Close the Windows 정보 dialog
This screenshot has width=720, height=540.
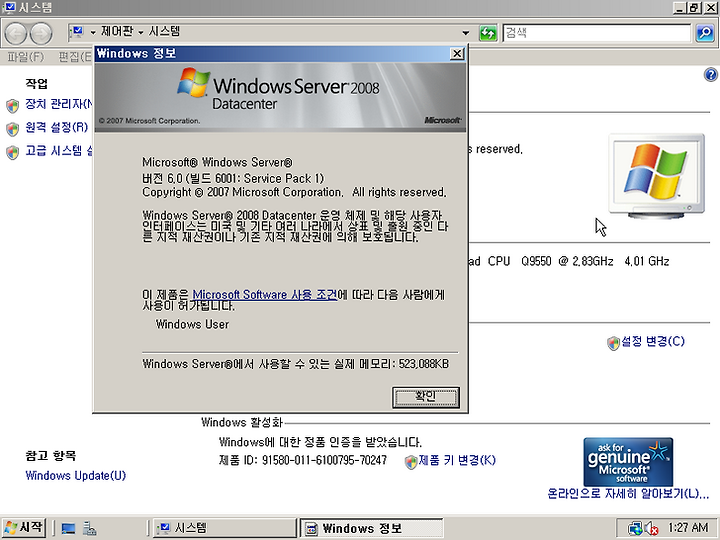pos(457,54)
